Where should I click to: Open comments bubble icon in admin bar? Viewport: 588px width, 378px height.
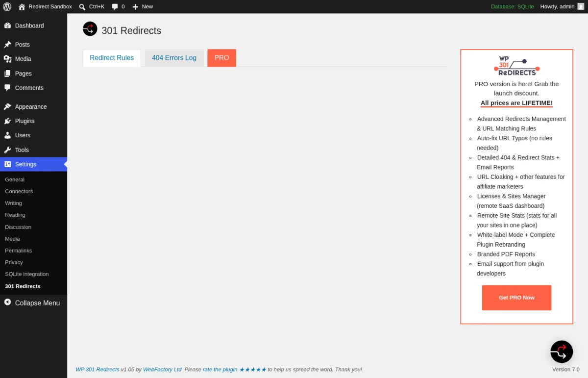point(115,7)
